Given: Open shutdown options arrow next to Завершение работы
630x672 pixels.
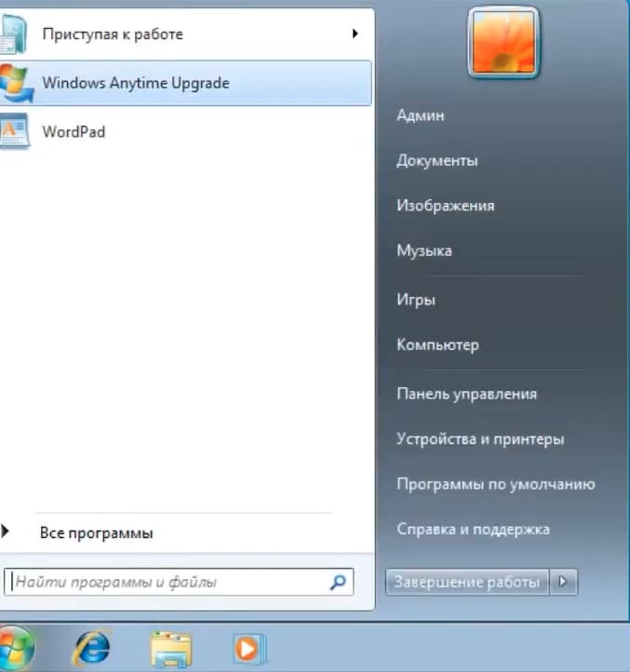Looking at the screenshot, I should click(563, 583).
